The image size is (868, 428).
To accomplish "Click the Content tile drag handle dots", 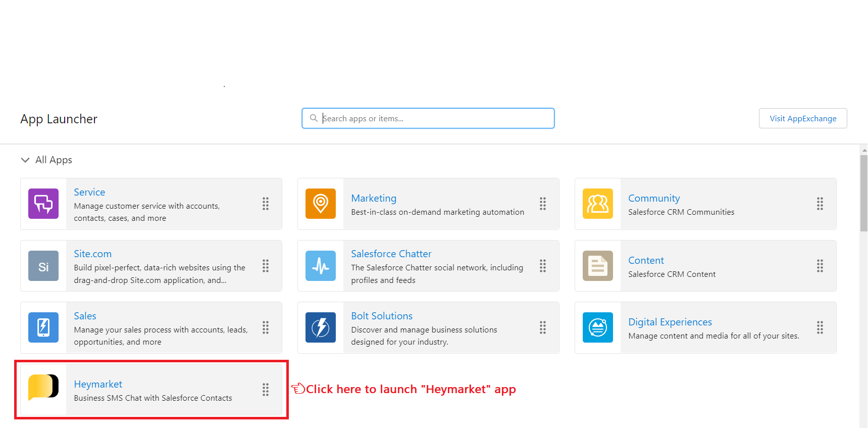I will (820, 266).
